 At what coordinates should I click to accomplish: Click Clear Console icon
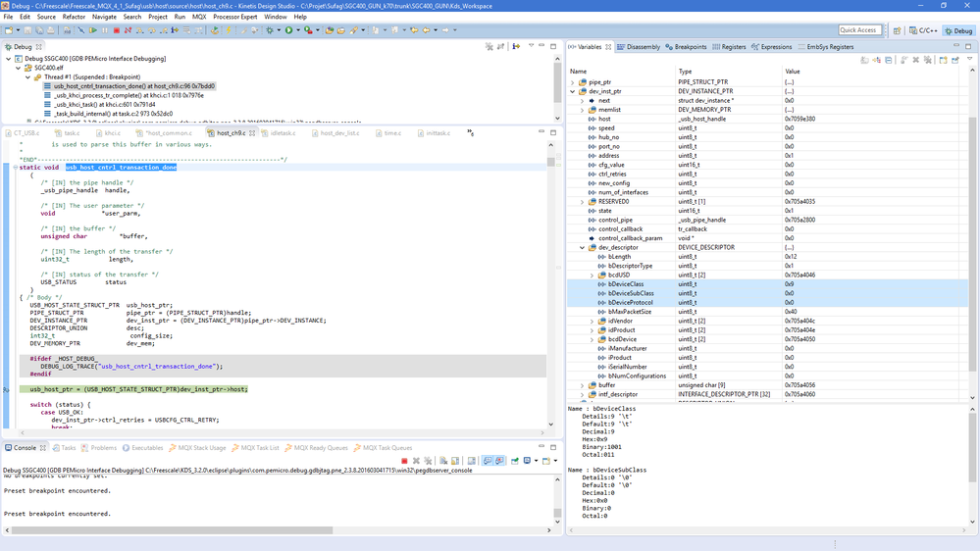click(443, 461)
